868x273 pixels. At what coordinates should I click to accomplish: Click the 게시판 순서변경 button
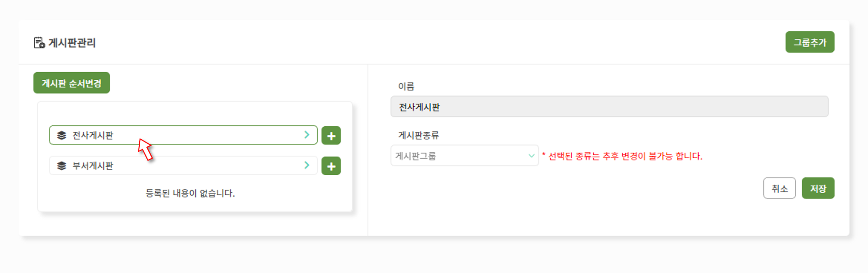[x=72, y=83]
